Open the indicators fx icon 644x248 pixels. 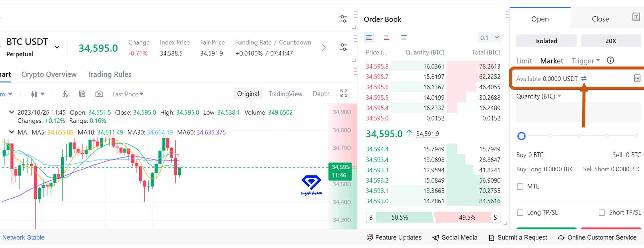pyautogui.click(x=65, y=94)
